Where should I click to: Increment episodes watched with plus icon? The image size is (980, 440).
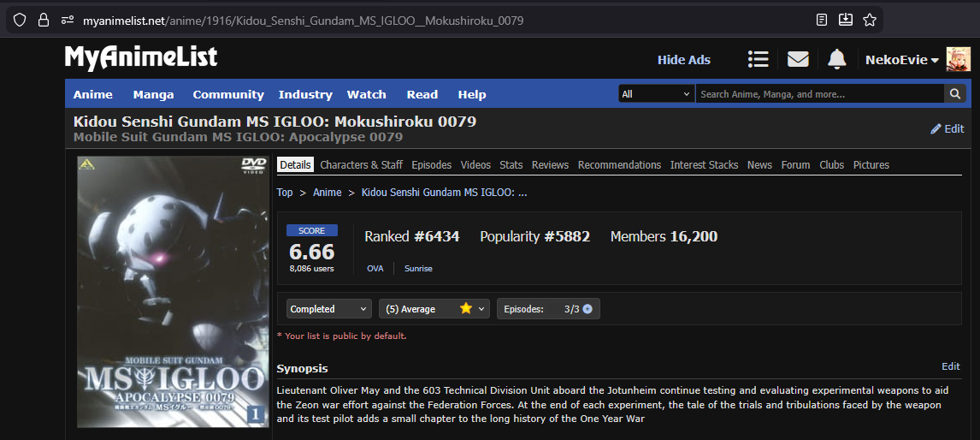587,308
